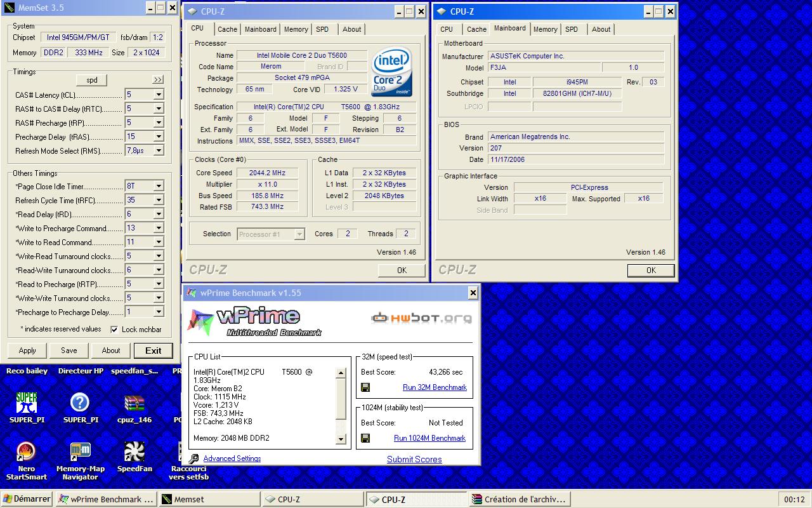Switch to Mainboard tab in left CPU-Z window
Image resolution: width=812 pixels, height=508 pixels.
(x=261, y=29)
